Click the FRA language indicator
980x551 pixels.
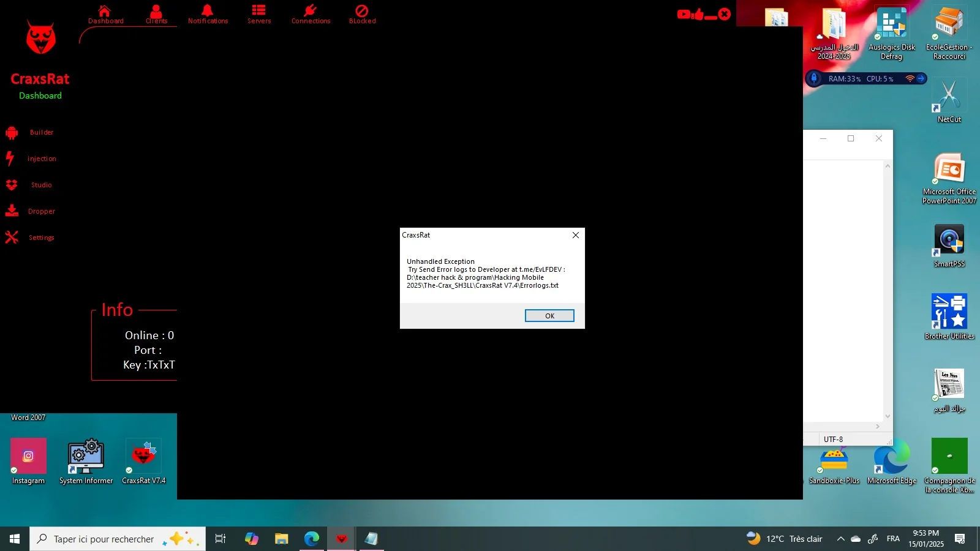893,539
